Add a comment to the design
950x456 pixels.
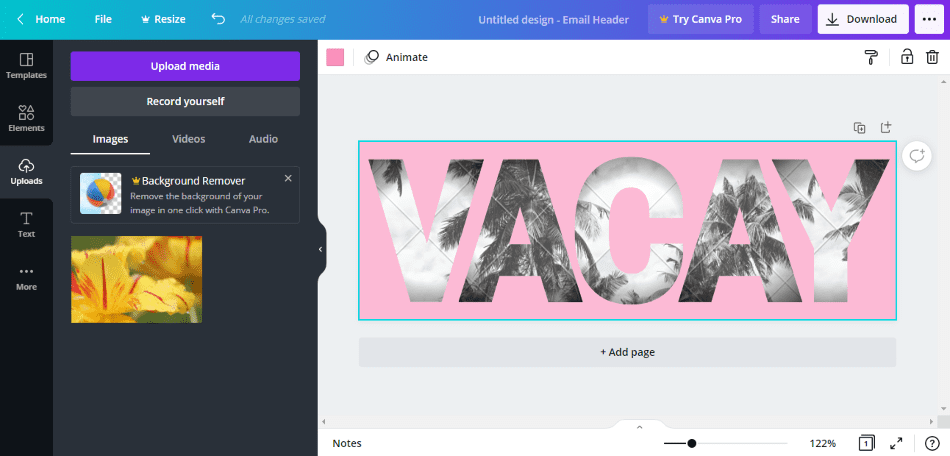click(x=917, y=156)
